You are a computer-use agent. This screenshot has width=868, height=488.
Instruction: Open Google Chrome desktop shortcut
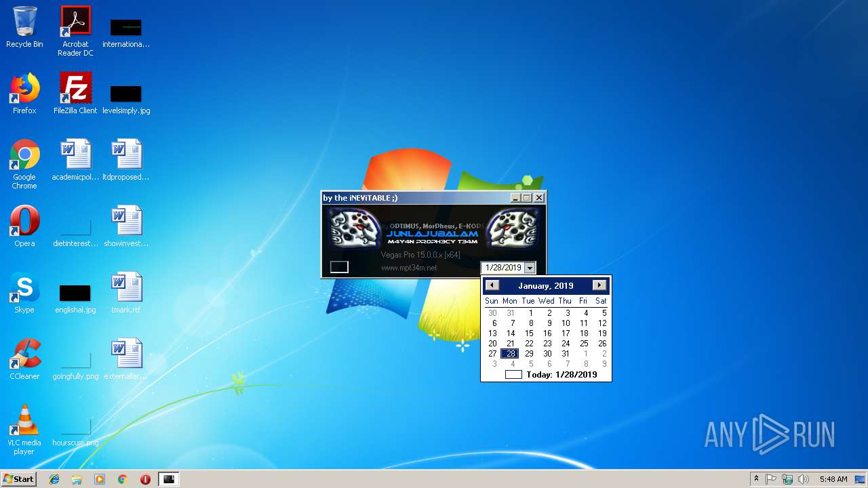24,165
